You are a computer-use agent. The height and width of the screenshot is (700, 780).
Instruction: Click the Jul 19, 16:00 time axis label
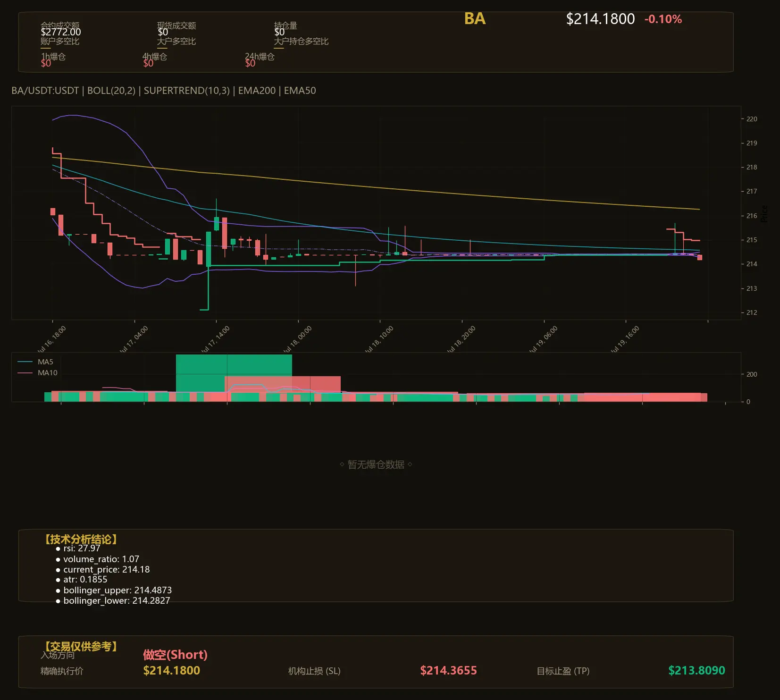coord(624,339)
